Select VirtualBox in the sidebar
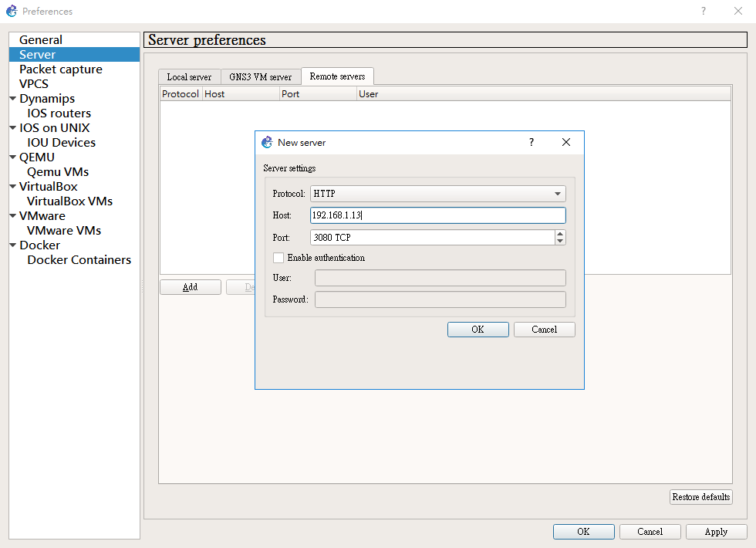The image size is (756, 548). (x=48, y=187)
